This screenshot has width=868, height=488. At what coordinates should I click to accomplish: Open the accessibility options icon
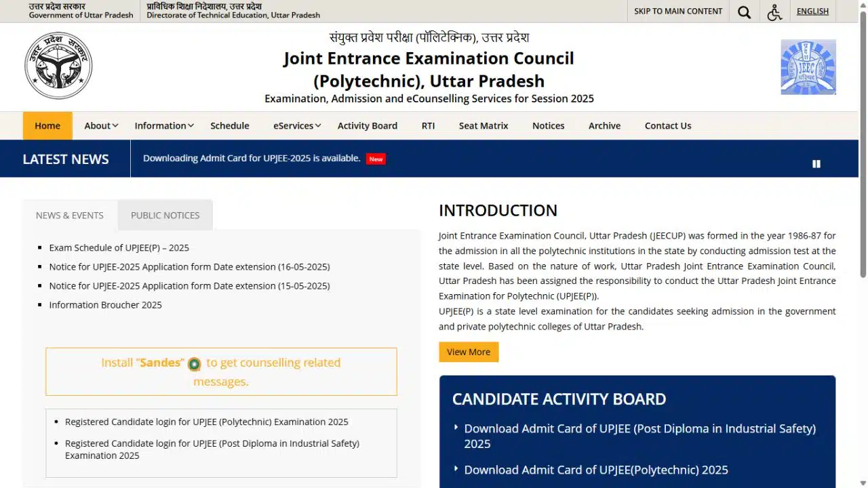774,12
